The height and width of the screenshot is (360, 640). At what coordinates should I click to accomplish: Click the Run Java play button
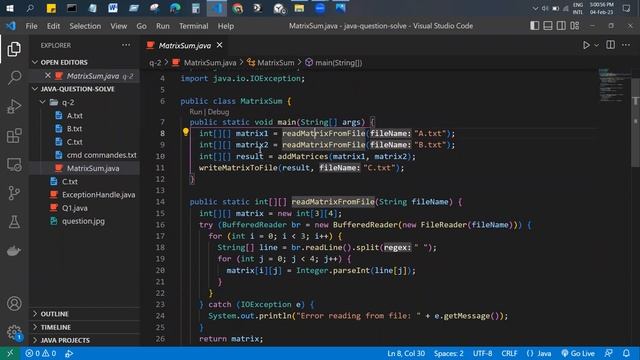click(x=586, y=45)
